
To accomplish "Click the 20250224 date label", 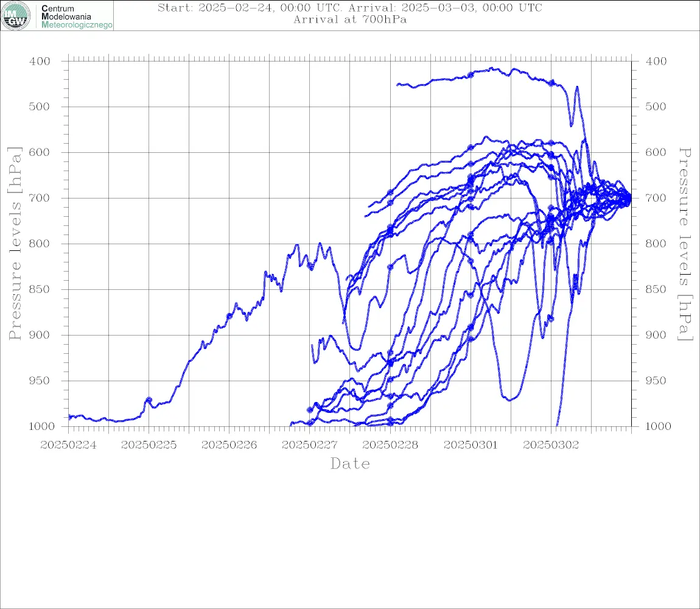I will 68,445.
